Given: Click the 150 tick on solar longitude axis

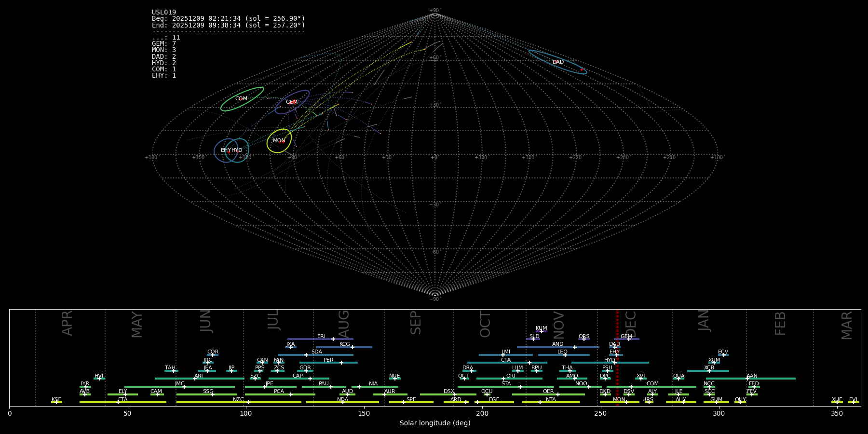Looking at the screenshot, I should pos(364,413).
